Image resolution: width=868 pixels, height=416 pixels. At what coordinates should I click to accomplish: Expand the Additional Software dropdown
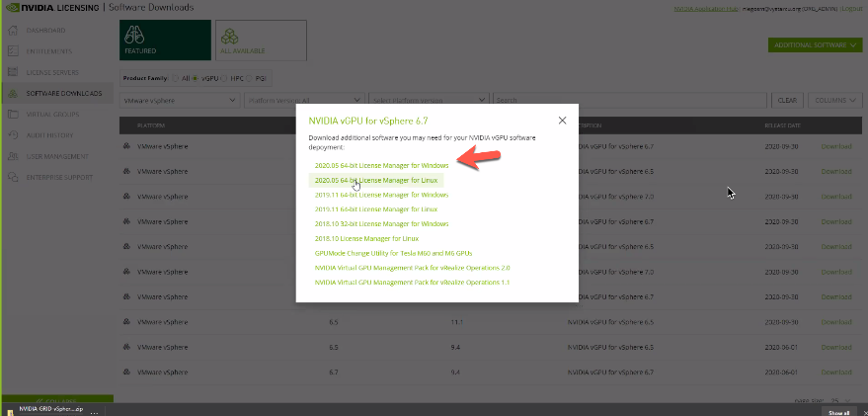pyautogui.click(x=815, y=44)
